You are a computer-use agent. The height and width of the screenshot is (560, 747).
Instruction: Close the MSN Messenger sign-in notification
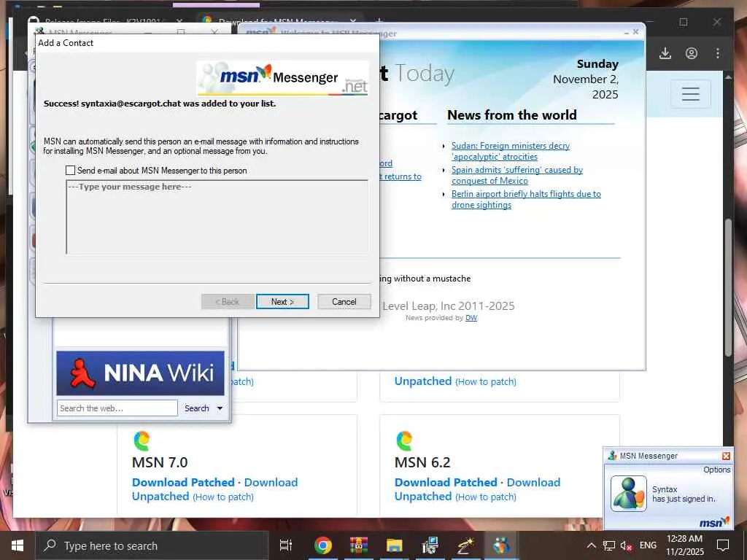(726, 456)
